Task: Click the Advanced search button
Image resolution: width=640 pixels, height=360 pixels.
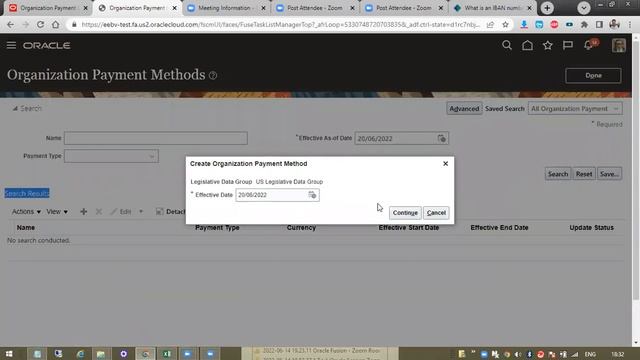Action: 464,109
